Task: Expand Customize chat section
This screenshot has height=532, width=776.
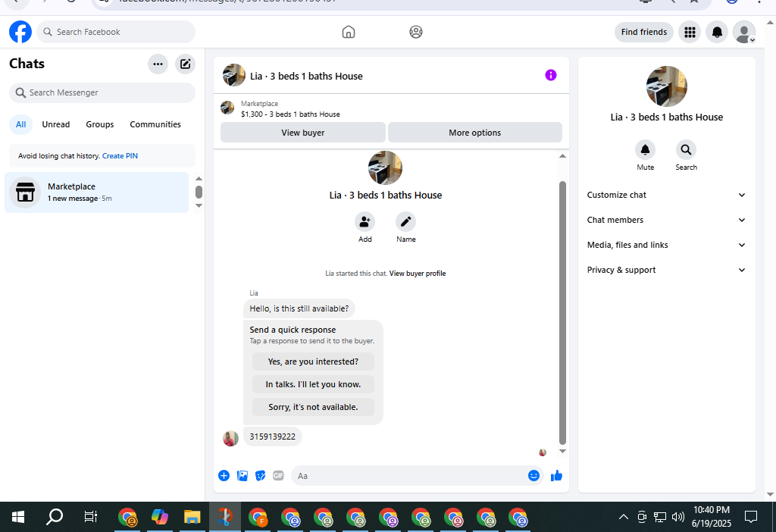Action: [x=666, y=195]
